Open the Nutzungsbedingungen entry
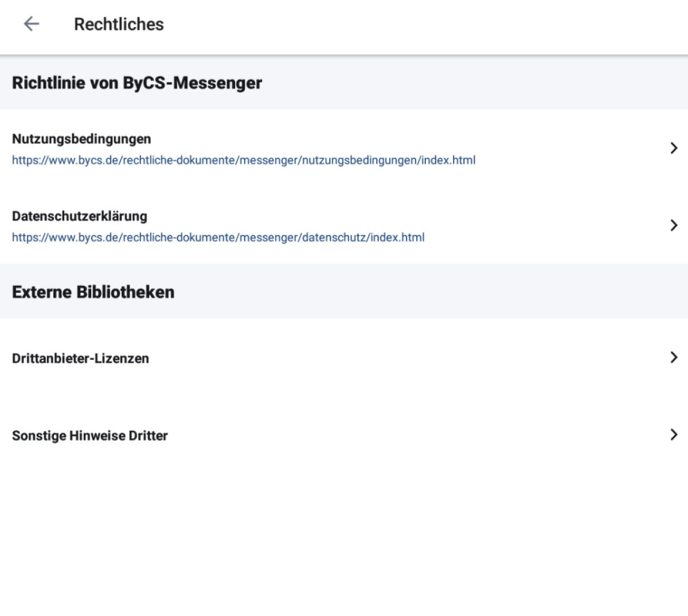 coord(344,148)
